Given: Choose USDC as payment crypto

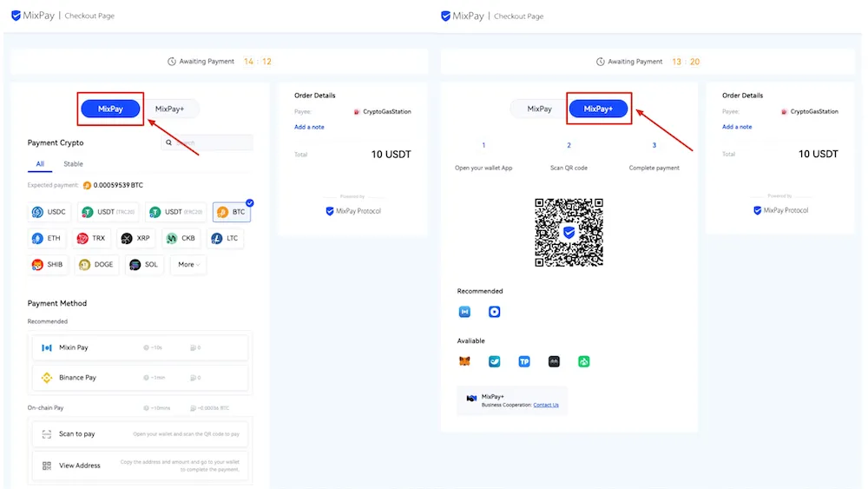Looking at the screenshot, I should point(49,212).
